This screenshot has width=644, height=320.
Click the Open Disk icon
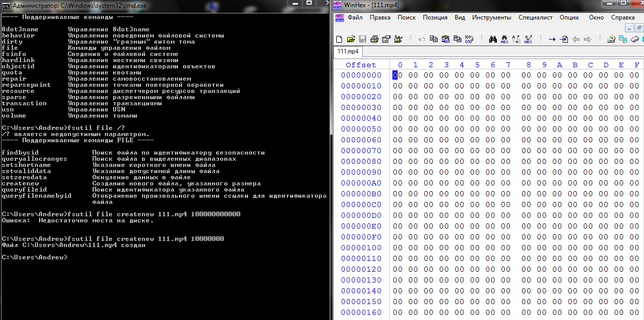coord(611,39)
